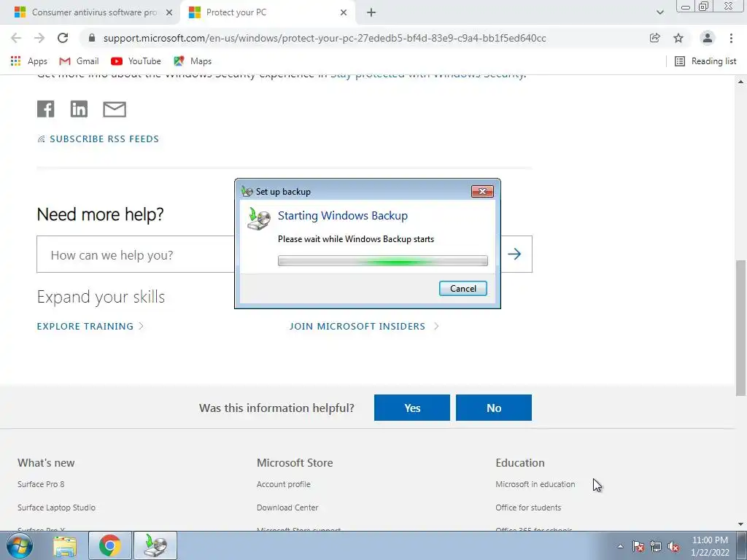The width and height of the screenshot is (747, 560).
Task: Open the Apps grid shortcut
Action: tap(28, 61)
